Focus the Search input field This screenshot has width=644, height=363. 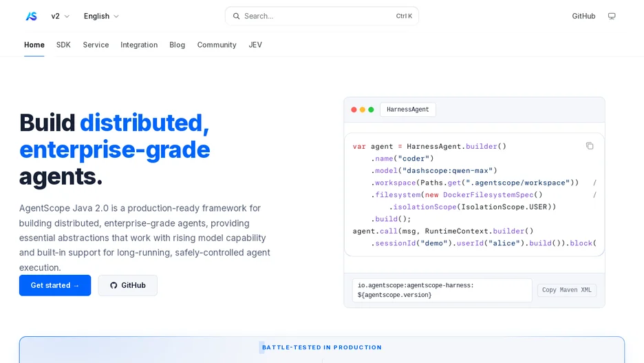(321, 16)
